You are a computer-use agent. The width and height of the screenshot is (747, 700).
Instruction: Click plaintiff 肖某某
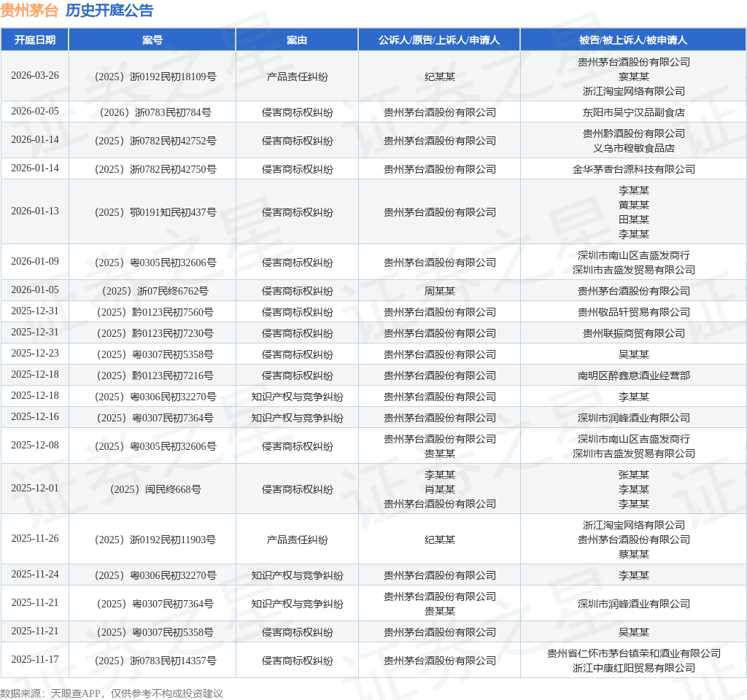[439, 489]
